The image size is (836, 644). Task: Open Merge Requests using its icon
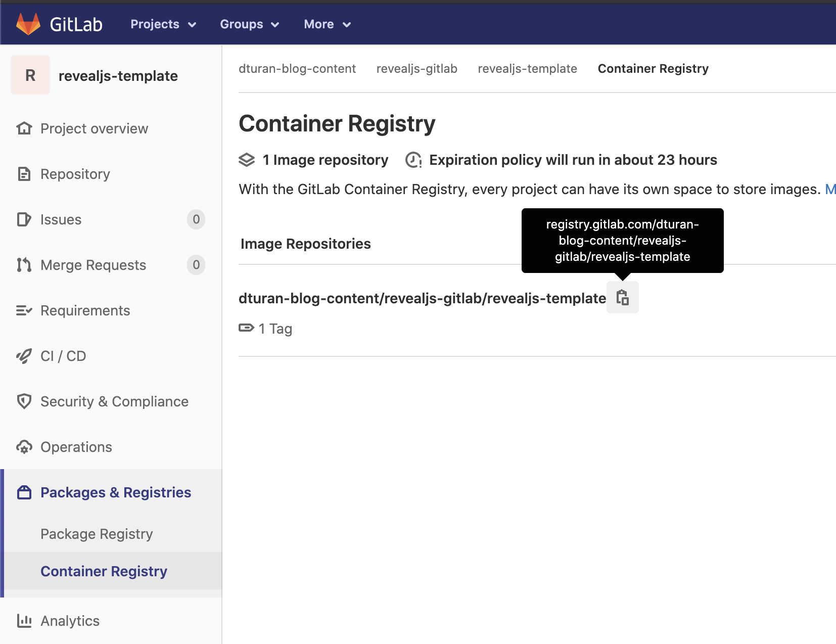[x=24, y=265]
